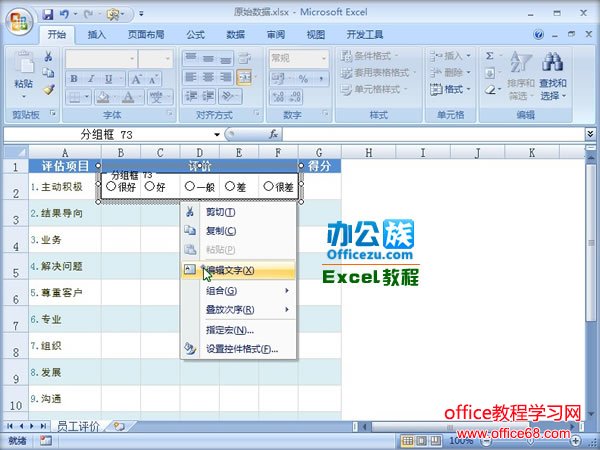Open the 开发工具 ribbon tab
The image size is (600, 450).
pos(365,35)
